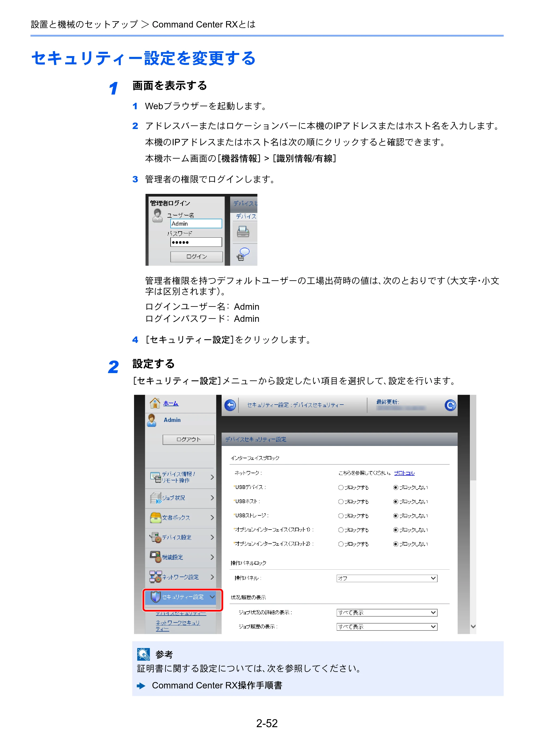Image resolution: width=534 pixels, height=756 pixels.
Task: Open the ジョブ履歴の表示 dropdown
Action: [387, 627]
